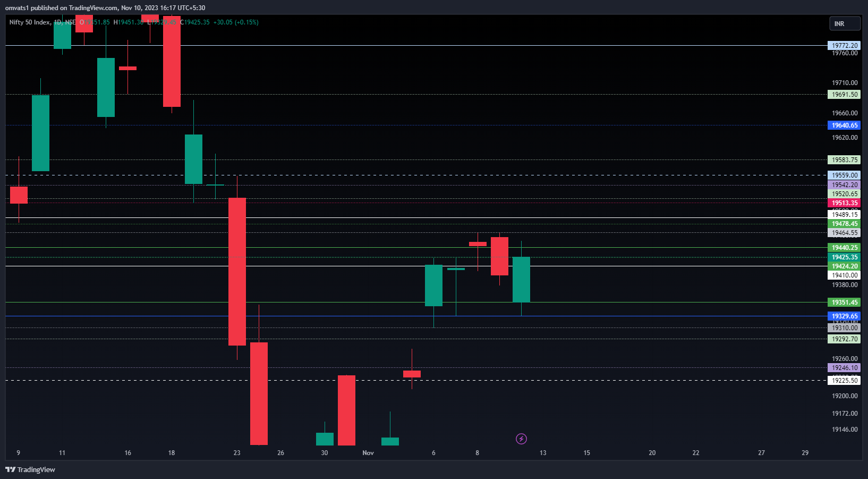Image resolution: width=868 pixels, height=479 pixels.
Task: Click date 16 on the time axis
Action: [127, 453]
